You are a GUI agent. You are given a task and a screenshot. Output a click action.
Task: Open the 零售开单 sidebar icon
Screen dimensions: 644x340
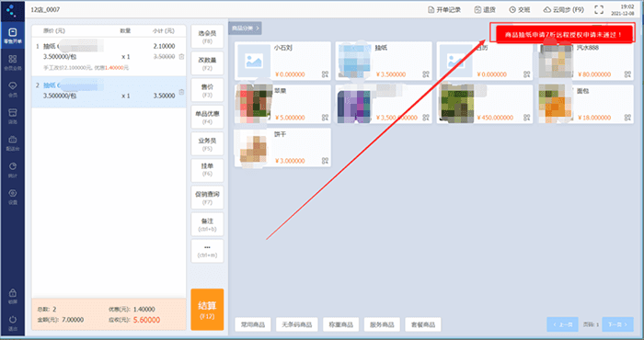click(x=12, y=36)
